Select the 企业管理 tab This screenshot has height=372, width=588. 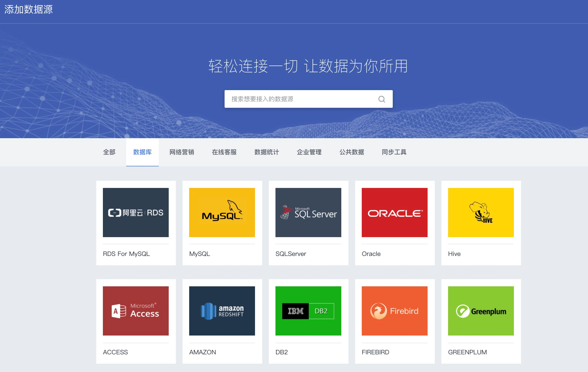pos(309,152)
